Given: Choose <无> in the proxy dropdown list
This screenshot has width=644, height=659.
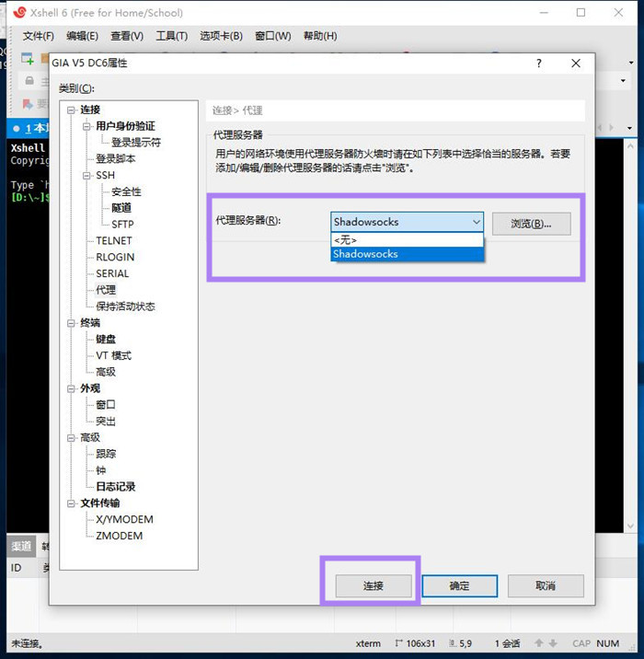Looking at the screenshot, I should 407,240.
